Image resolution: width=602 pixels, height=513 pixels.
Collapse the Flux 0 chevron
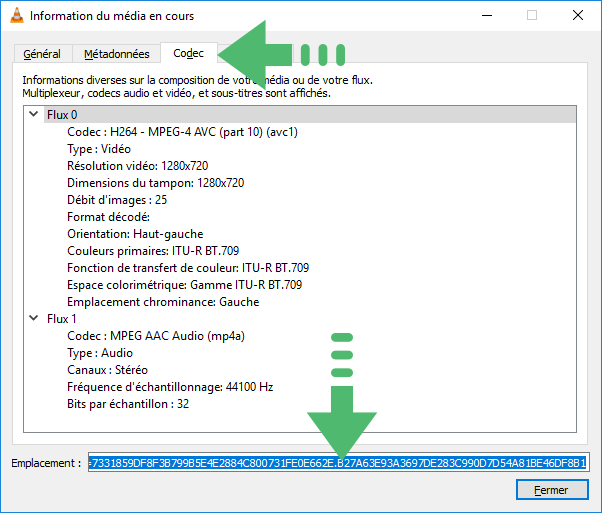click(x=34, y=114)
